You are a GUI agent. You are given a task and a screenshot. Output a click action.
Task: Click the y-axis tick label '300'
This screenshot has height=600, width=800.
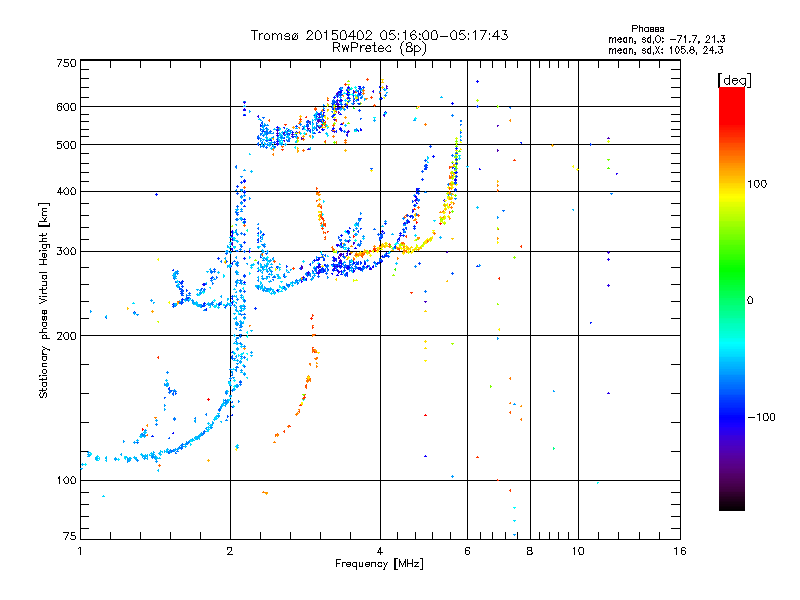click(66, 252)
